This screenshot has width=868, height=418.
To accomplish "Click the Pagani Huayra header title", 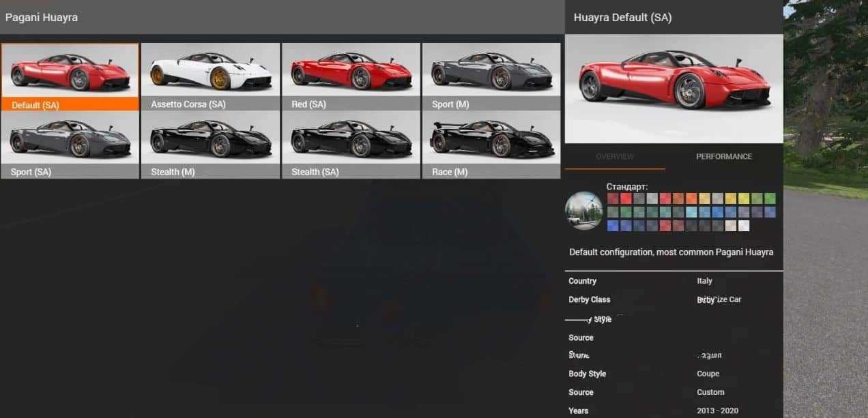I will click(42, 17).
